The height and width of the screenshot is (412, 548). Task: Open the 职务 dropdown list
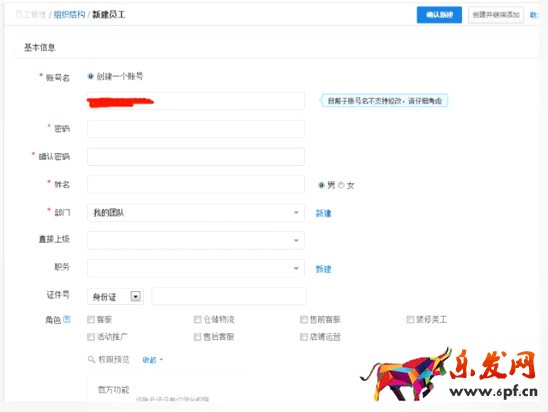point(196,268)
